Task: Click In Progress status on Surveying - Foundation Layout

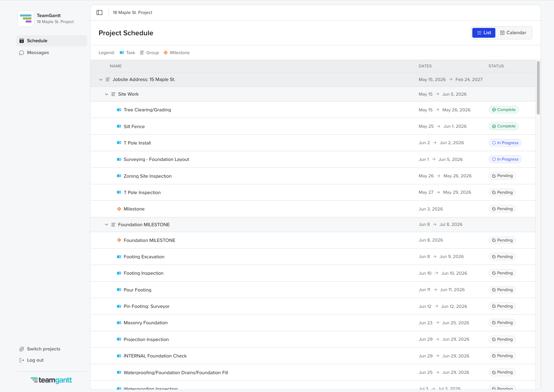Action: click(505, 159)
